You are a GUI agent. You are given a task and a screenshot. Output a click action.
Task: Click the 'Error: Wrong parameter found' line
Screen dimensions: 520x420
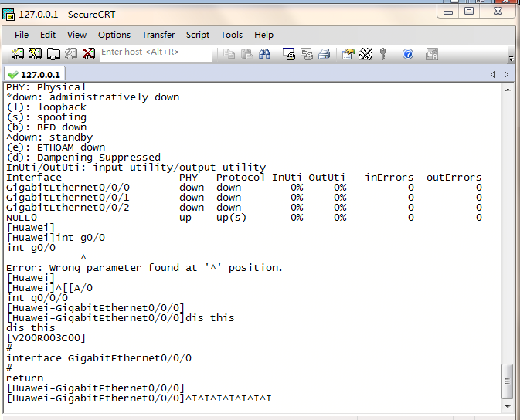click(144, 268)
